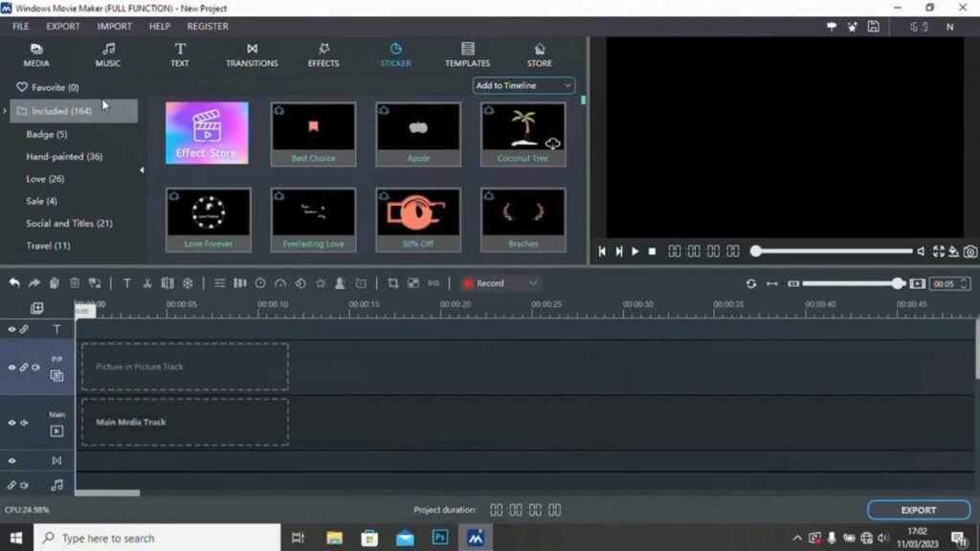Mute the Main track audio

[24, 423]
